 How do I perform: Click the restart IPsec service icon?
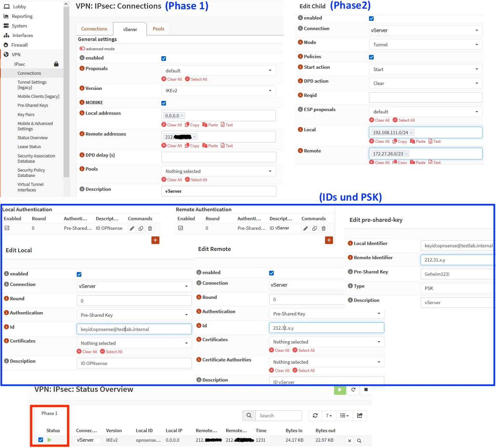353,389
